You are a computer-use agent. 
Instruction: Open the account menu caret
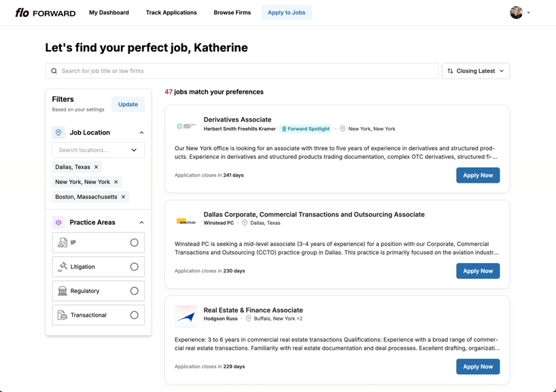click(528, 13)
